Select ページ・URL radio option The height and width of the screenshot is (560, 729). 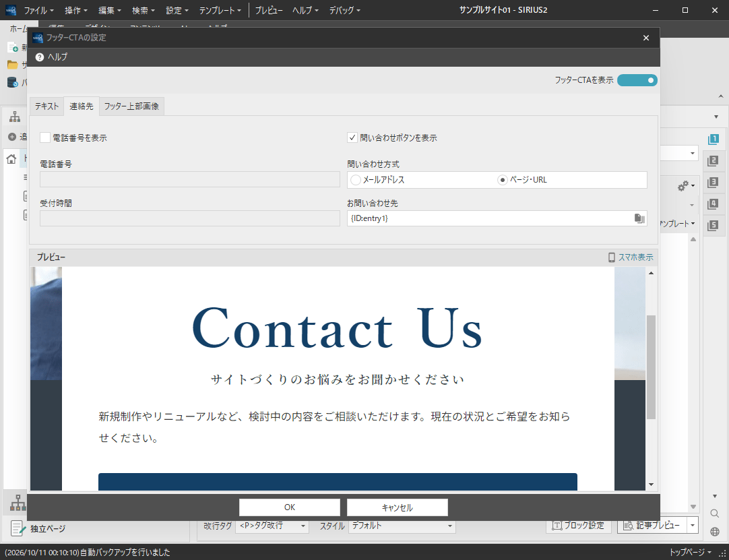[502, 180]
